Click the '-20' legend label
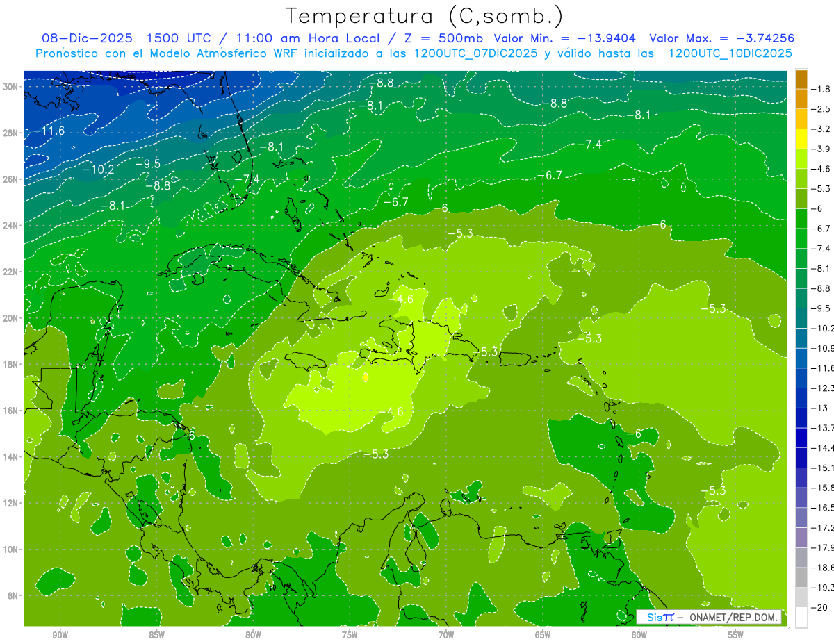Viewport: 834px width, 644px height. tap(820, 608)
